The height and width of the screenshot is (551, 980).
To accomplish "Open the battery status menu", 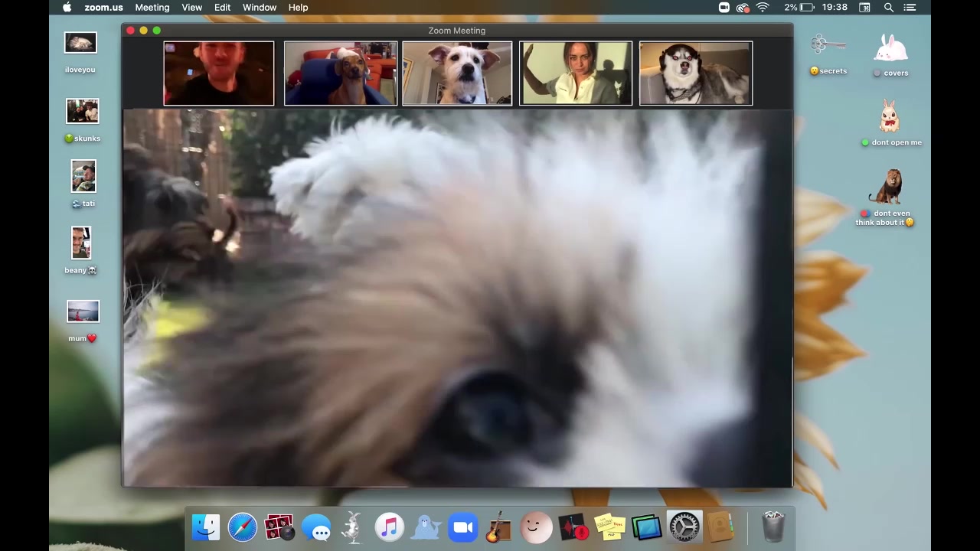I will pos(808,8).
